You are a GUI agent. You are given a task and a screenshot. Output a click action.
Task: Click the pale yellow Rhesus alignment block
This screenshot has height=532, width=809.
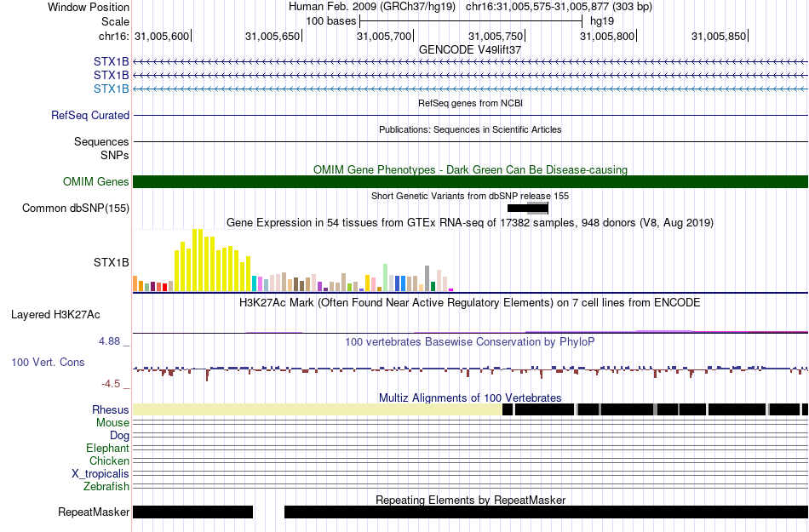[x=318, y=409]
